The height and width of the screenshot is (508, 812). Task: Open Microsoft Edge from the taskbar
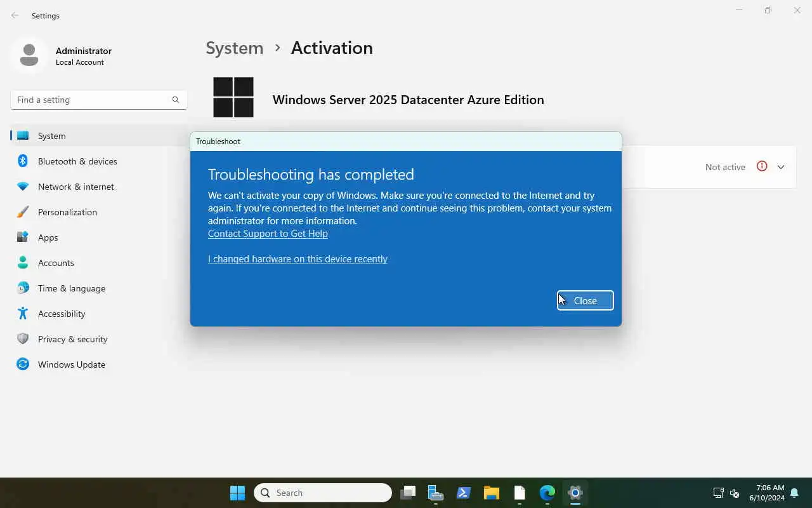(x=547, y=493)
